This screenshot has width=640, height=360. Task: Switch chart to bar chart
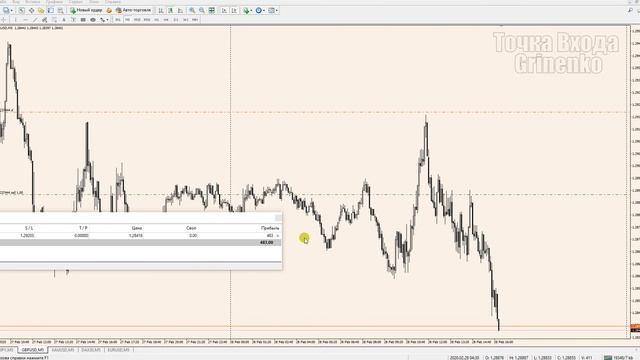(x=160, y=10)
